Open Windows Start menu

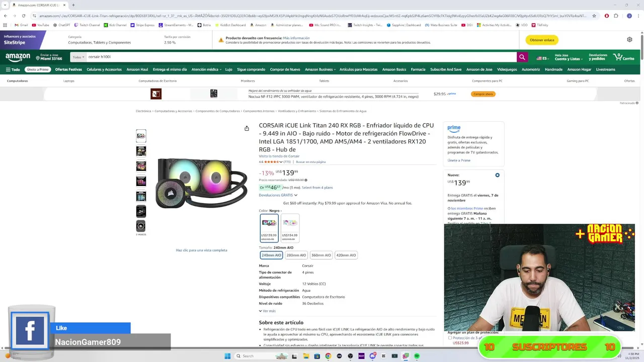[x=227, y=356]
